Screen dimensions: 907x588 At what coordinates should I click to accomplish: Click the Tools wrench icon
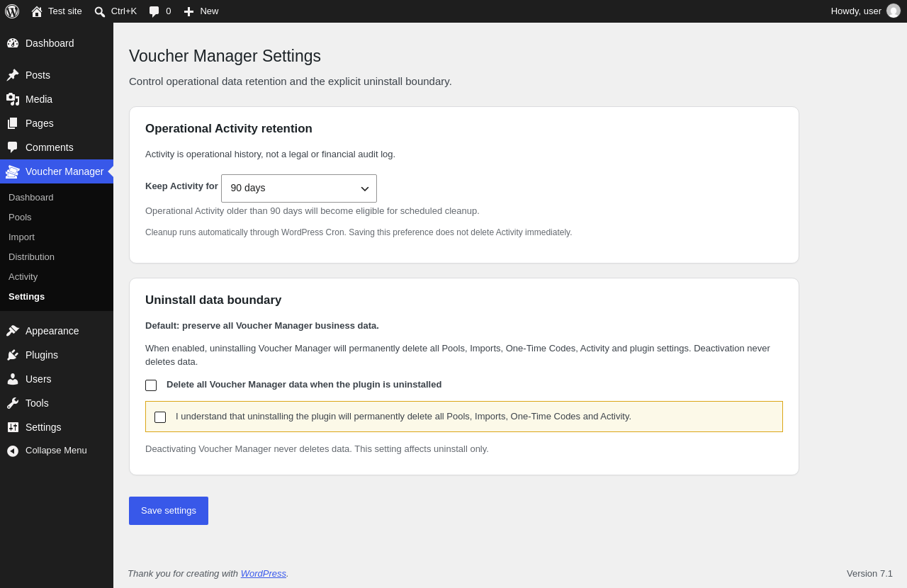coord(13,403)
